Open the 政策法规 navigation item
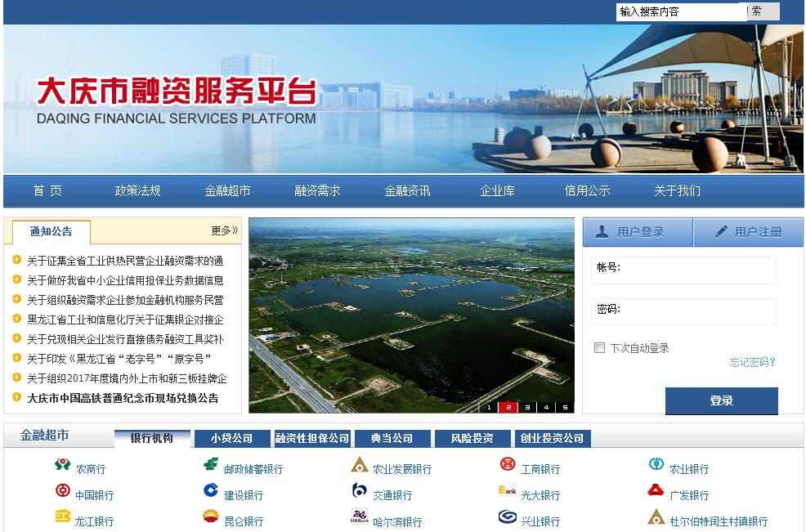 point(137,190)
